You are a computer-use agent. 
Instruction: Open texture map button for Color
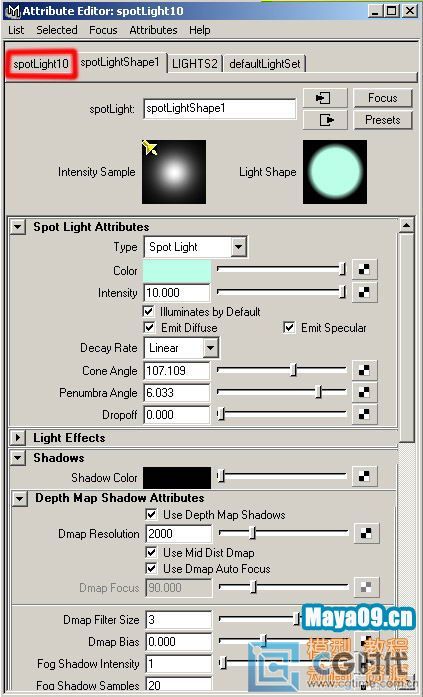click(365, 270)
